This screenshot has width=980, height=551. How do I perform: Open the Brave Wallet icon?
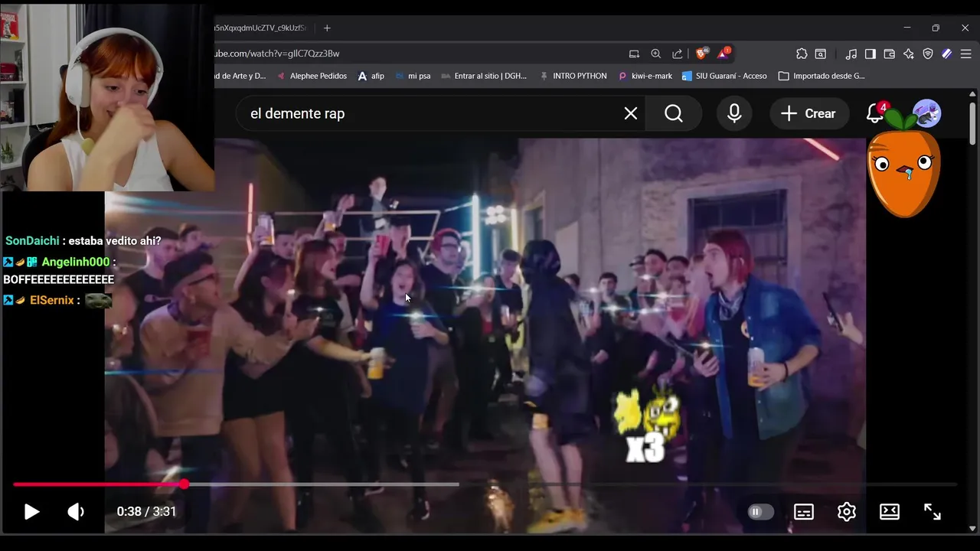[890, 54]
